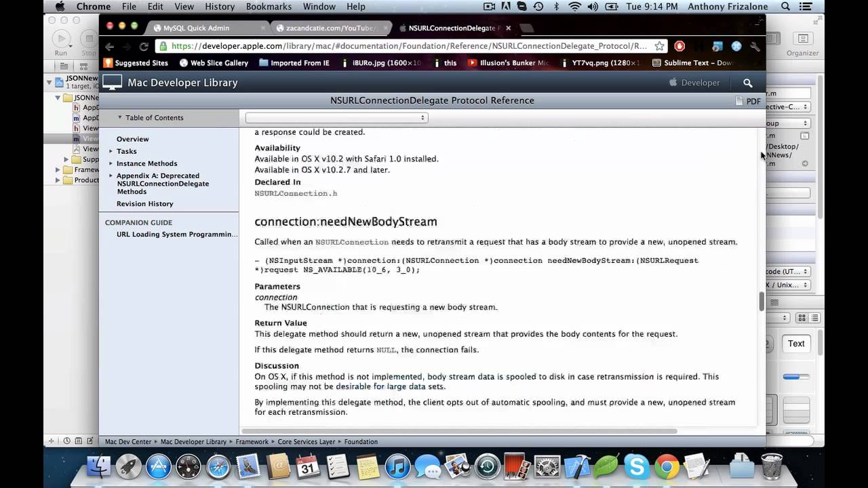Click Mac Dev Center in the breadcrumb
Screen dimensions: 868x488
pos(128,442)
